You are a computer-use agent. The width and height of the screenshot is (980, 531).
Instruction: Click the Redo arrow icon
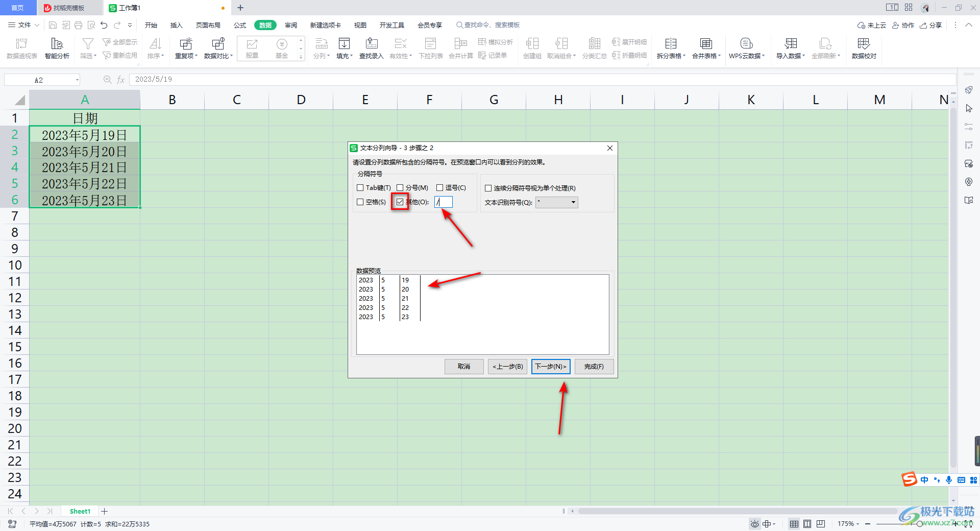(x=117, y=25)
